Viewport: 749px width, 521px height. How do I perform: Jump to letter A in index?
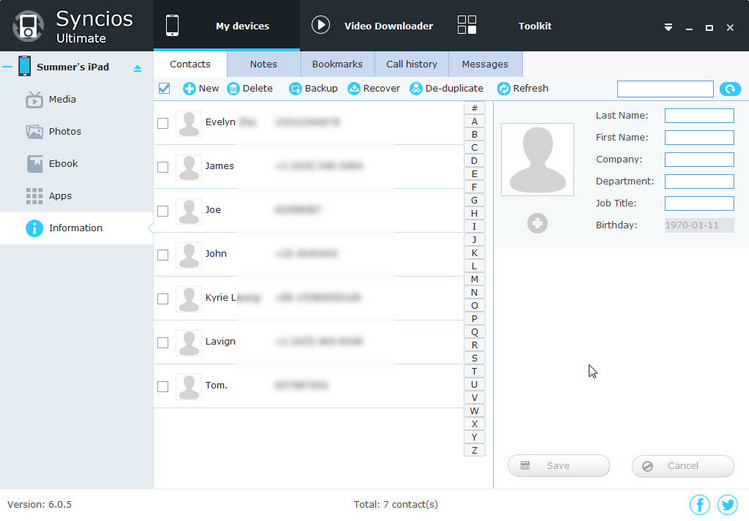[474, 121]
